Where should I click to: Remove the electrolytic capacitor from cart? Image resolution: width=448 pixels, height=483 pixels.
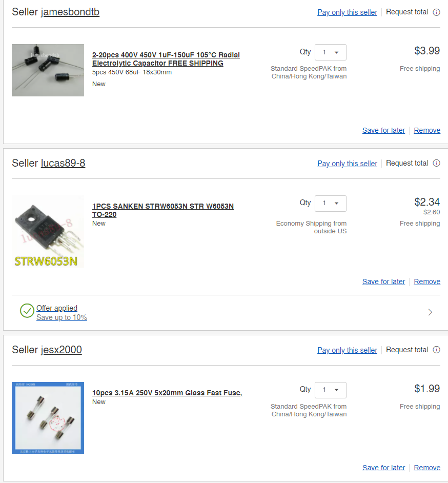[x=427, y=130]
